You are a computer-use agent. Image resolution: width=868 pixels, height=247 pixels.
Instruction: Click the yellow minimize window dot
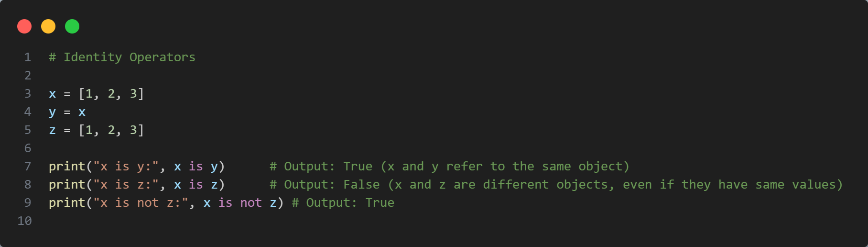coord(48,26)
